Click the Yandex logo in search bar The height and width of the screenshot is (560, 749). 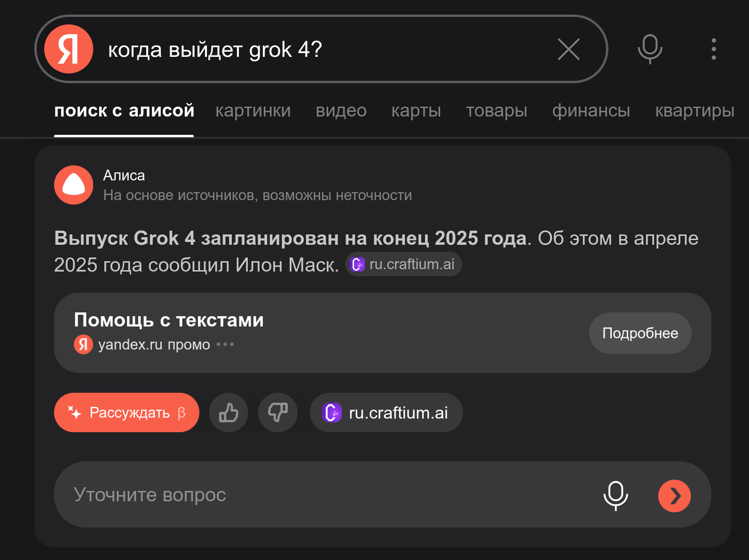pos(69,49)
